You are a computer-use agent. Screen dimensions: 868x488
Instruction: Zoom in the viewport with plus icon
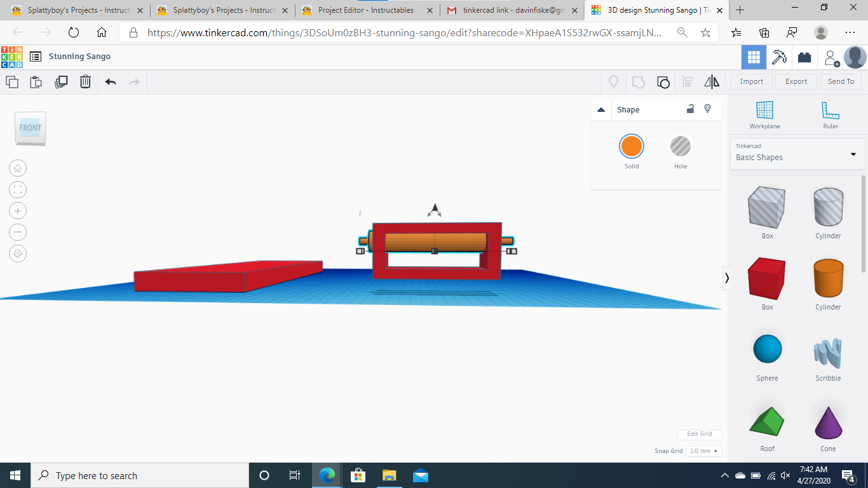[x=18, y=211]
